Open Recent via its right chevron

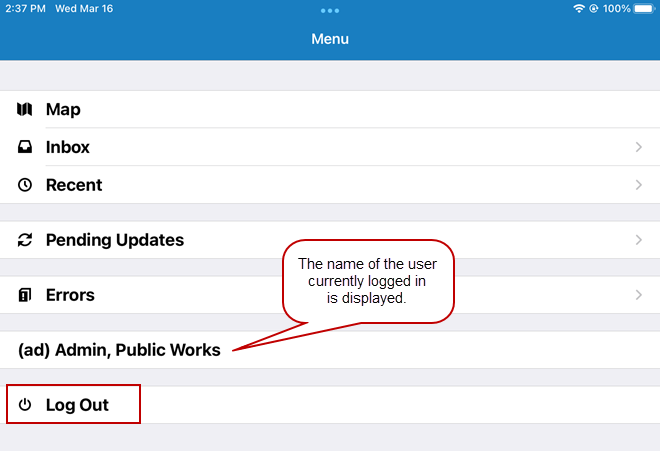pos(639,185)
